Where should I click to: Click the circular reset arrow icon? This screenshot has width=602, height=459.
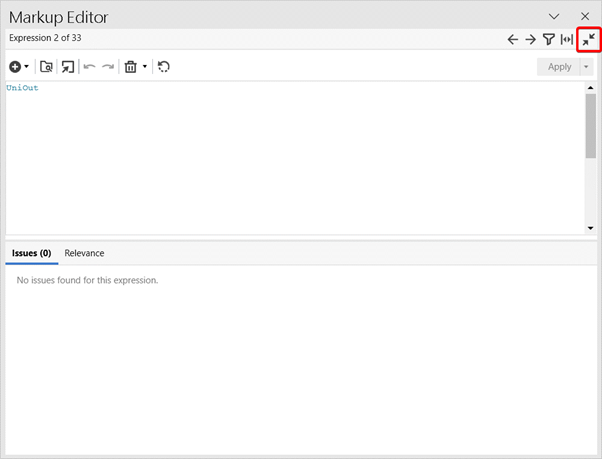[164, 67]
